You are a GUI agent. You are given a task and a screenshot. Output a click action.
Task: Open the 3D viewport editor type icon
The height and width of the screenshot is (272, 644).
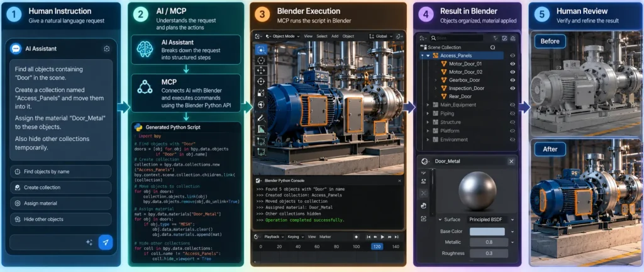pyautogui.click(x=258, y=36)
